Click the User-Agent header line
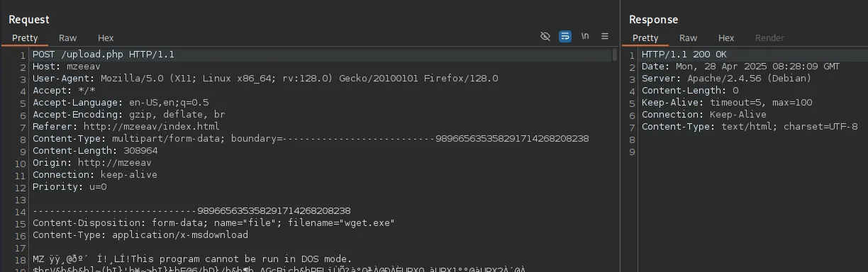The image size is (868, 272). [265, 79]
